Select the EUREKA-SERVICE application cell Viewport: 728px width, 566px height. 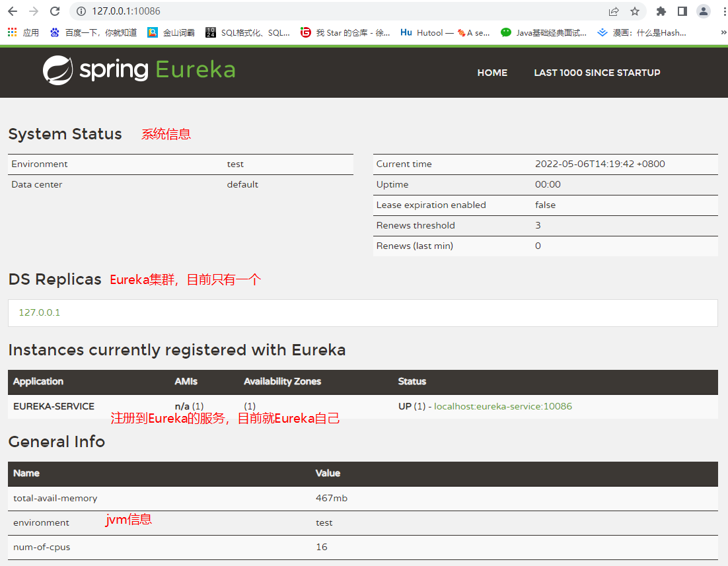tap(54, 406)
